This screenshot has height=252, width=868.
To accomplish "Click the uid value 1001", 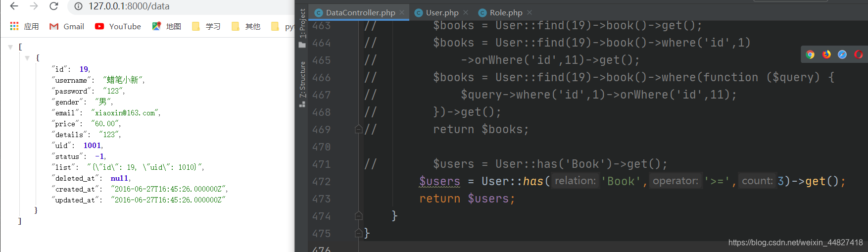I will [x=92, y=146].
